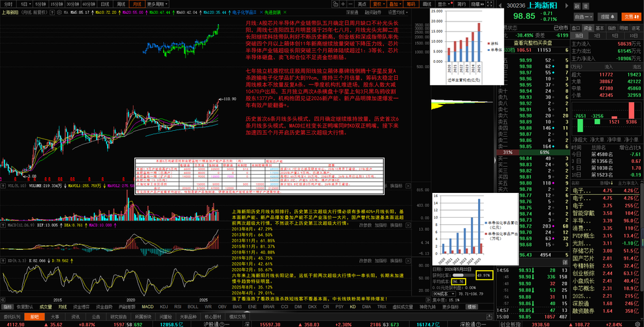Zoom out chart with minus icon
The width and height of the screenshot is (644, 327).
click(351, 4)
